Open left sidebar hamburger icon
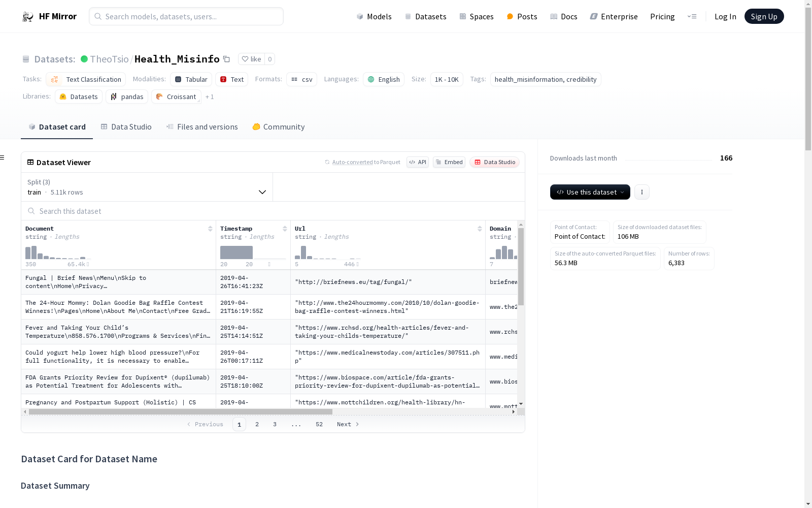This screenshot has height=508, width=812. point(2,157)
